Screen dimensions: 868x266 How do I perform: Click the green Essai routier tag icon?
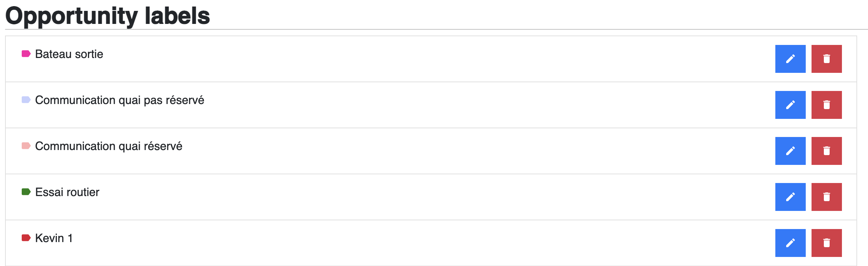[26, 192]
